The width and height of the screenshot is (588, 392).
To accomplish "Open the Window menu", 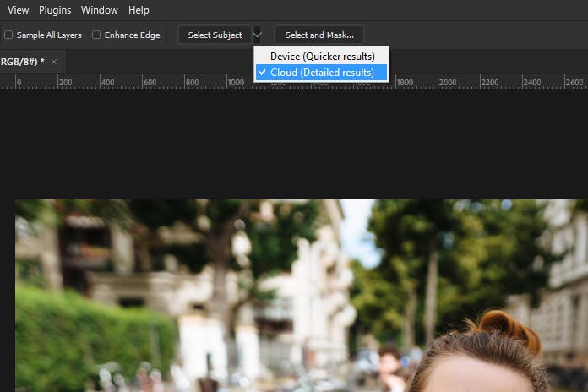I will pos(100,10).
